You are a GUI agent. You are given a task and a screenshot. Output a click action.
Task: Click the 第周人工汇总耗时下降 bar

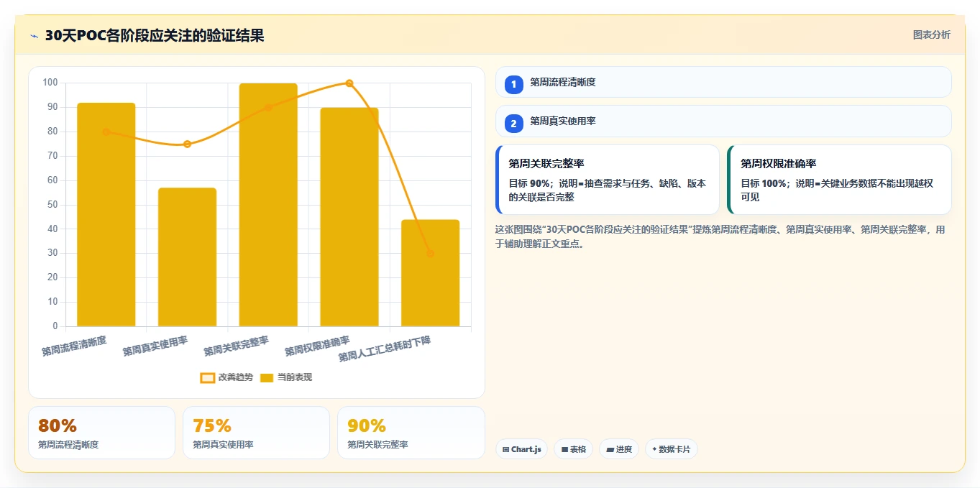tap(430, 273)
